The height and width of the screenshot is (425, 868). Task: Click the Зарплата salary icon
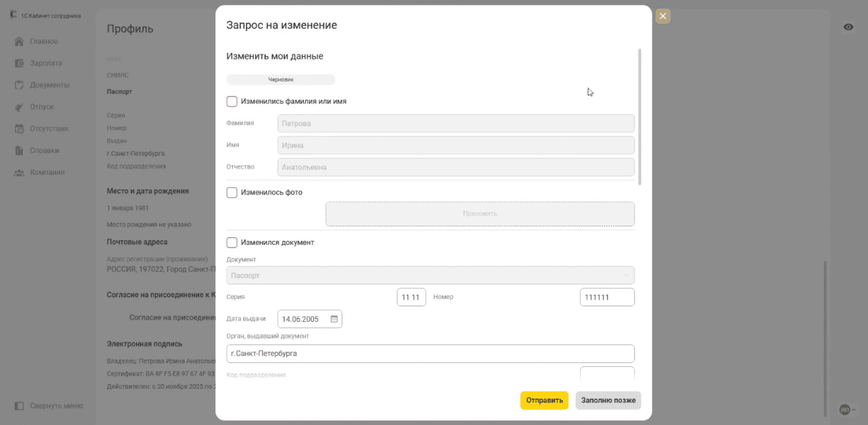pyautogui.click(x=19, y=63)
